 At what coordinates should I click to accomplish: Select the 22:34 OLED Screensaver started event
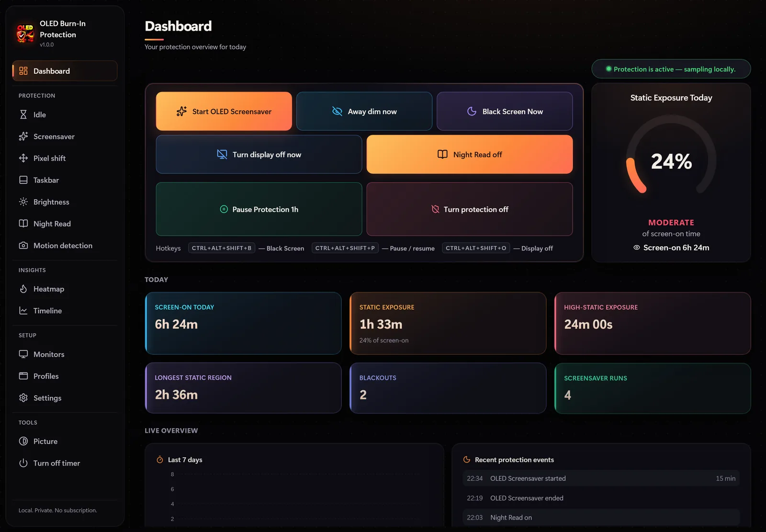pos(601,478)
